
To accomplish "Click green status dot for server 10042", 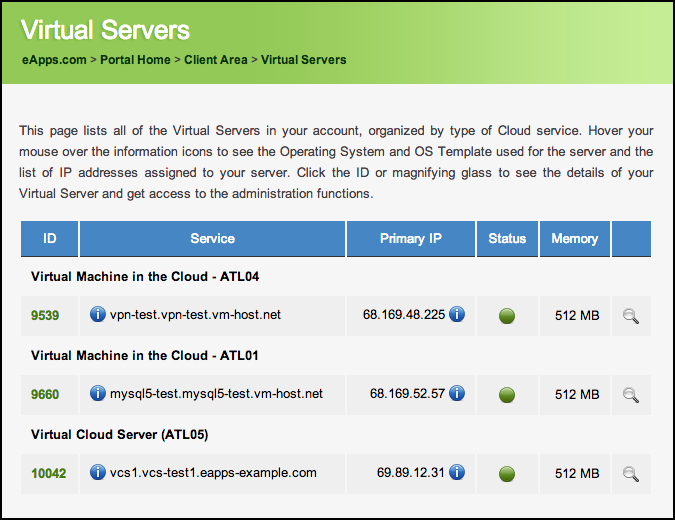I will 507,474.
